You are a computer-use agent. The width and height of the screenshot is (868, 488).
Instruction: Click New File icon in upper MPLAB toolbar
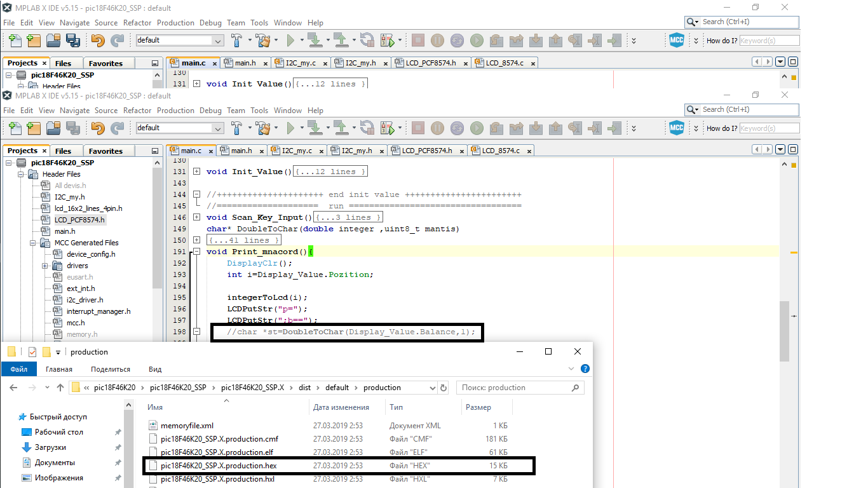click(14, 40)
